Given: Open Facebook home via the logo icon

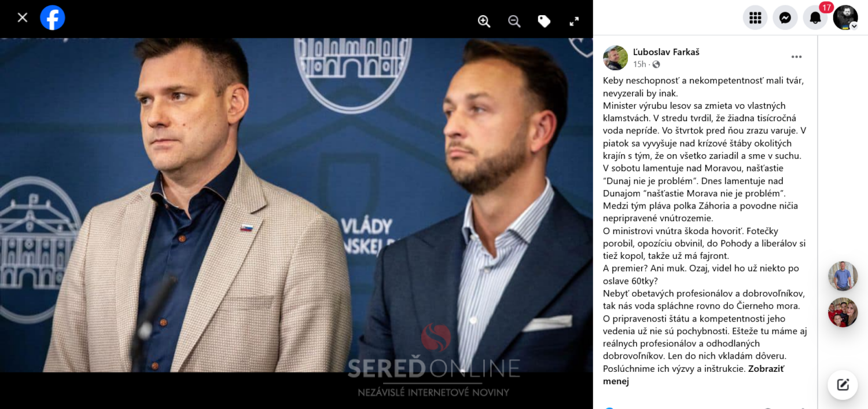Looking at the screenshot, I should click(x=53, y=18).
